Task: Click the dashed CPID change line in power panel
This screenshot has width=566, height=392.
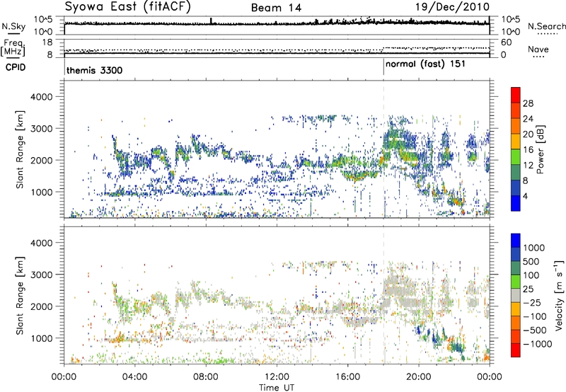Action: [383, 149]
